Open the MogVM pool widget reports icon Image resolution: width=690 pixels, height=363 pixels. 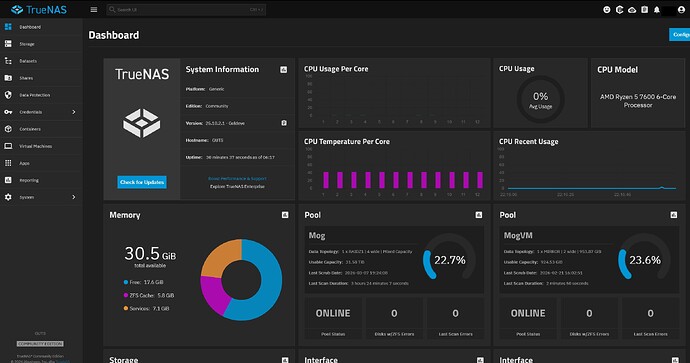674,215
